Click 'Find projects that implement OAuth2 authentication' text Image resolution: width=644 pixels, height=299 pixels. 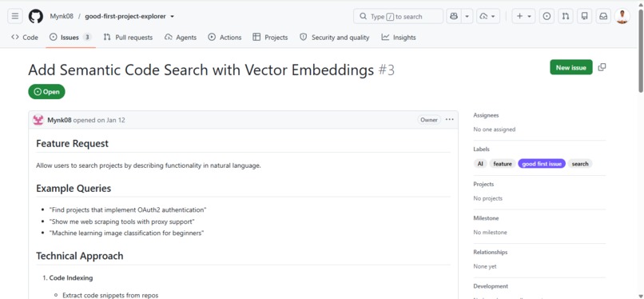128,210
